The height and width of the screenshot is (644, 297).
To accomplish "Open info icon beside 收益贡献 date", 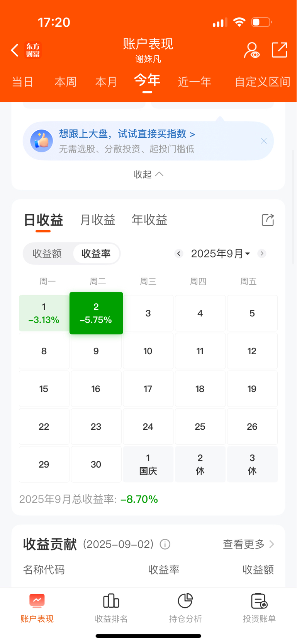I will (x=165, y=544).
